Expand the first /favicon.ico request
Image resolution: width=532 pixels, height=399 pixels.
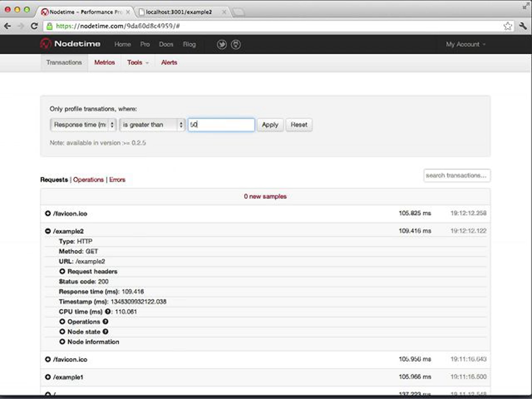48,213
